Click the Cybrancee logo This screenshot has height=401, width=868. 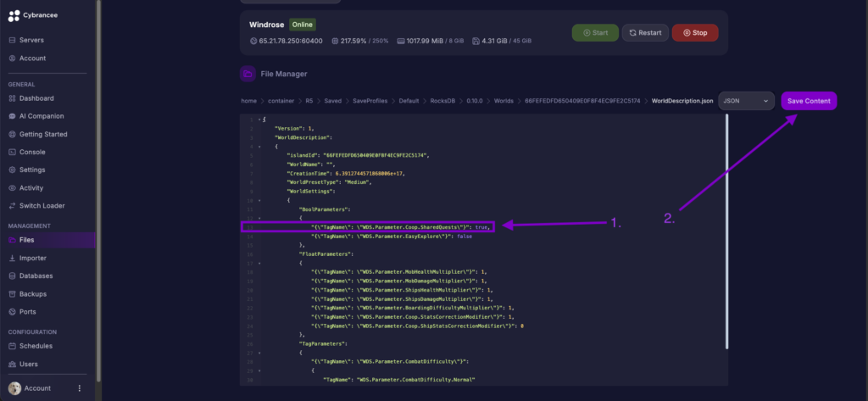14,15
